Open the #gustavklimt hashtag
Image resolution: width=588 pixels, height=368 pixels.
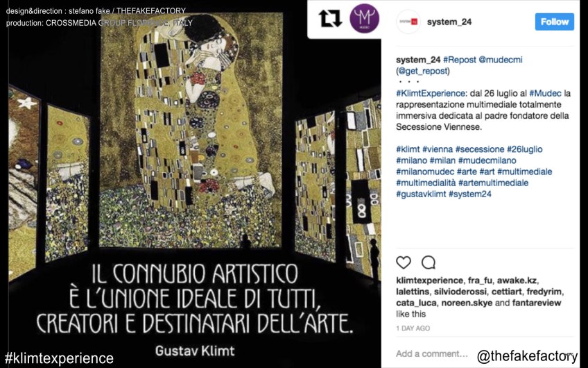[x=421, y=194]
